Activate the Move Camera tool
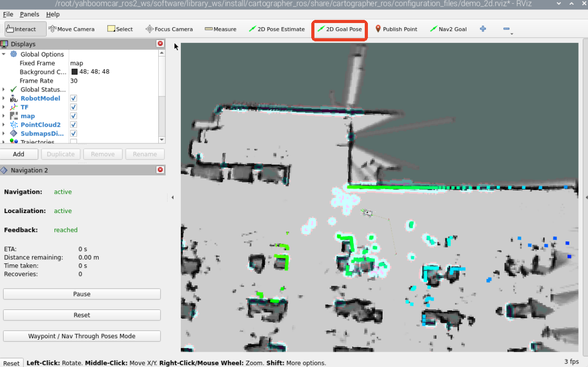 [x=72, y=29]
